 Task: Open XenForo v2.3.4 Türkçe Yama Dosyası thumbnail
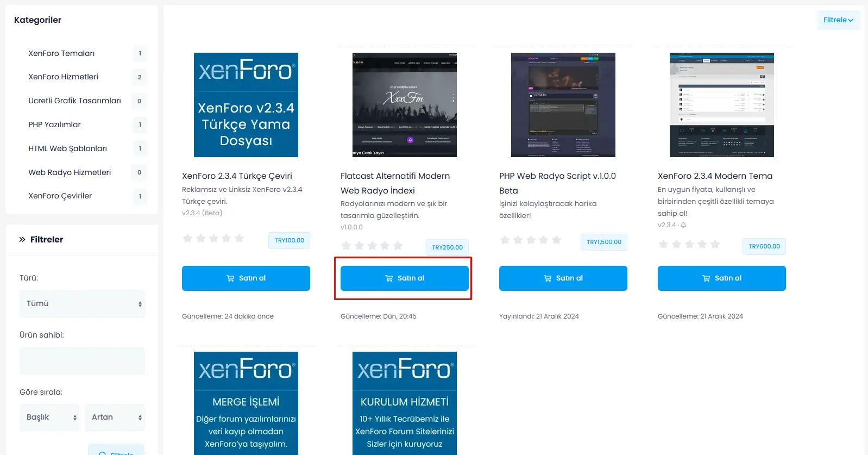tap(246, 105)
